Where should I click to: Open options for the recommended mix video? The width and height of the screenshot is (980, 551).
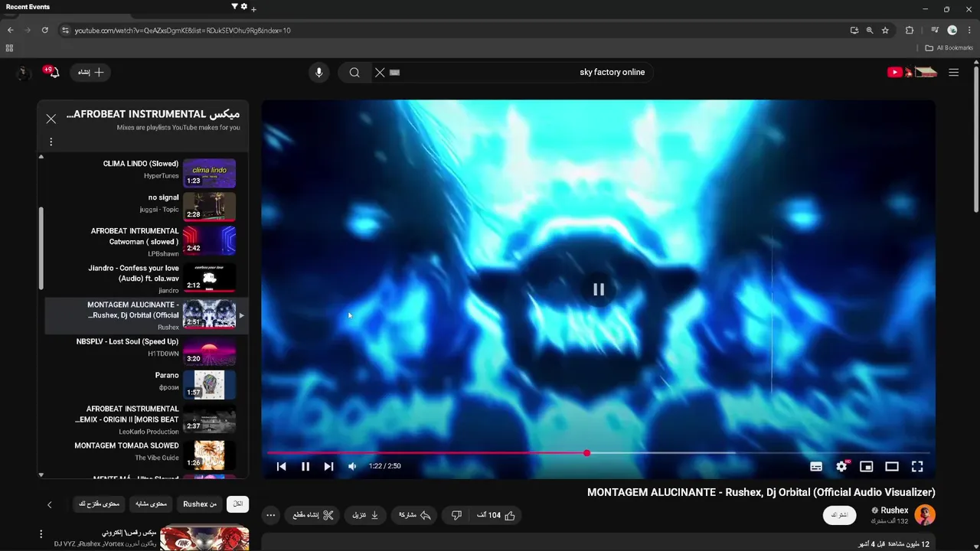(41, 533)
